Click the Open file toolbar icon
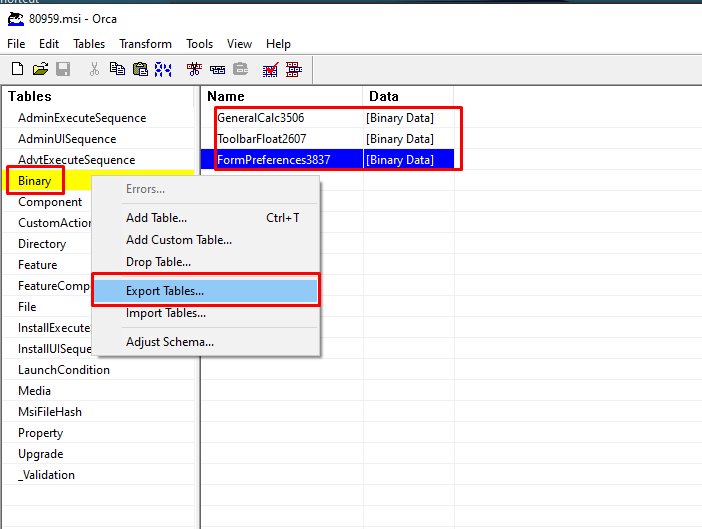Viewport: 702px width, 529px height. coord(40,69)
